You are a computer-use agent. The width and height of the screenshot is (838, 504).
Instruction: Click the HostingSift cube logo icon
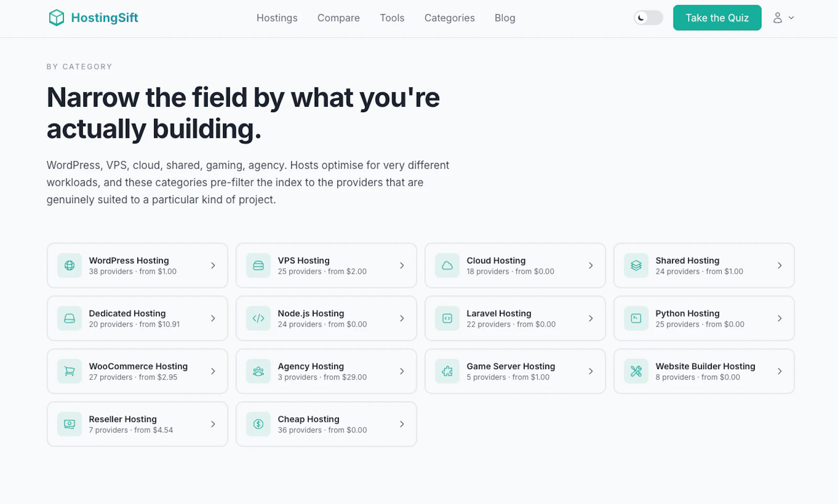point(57,18)
